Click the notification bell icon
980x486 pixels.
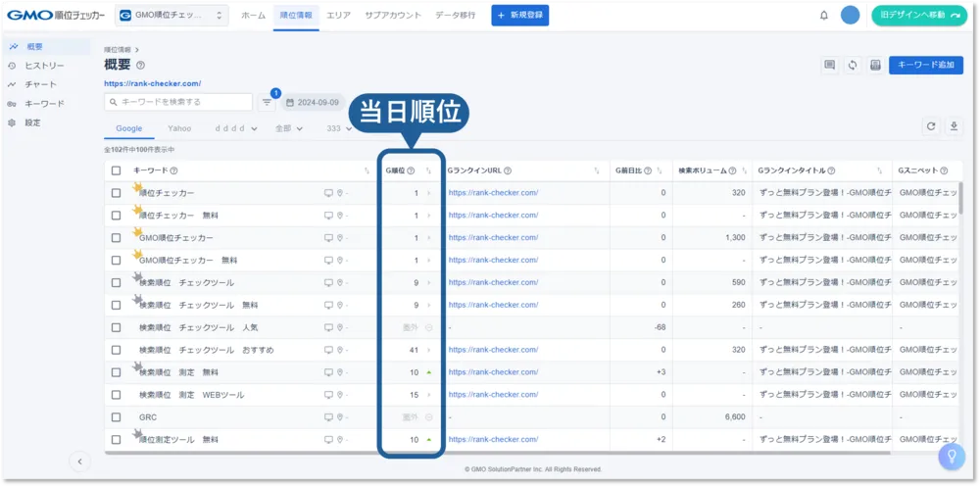click(x=824, y=16)
